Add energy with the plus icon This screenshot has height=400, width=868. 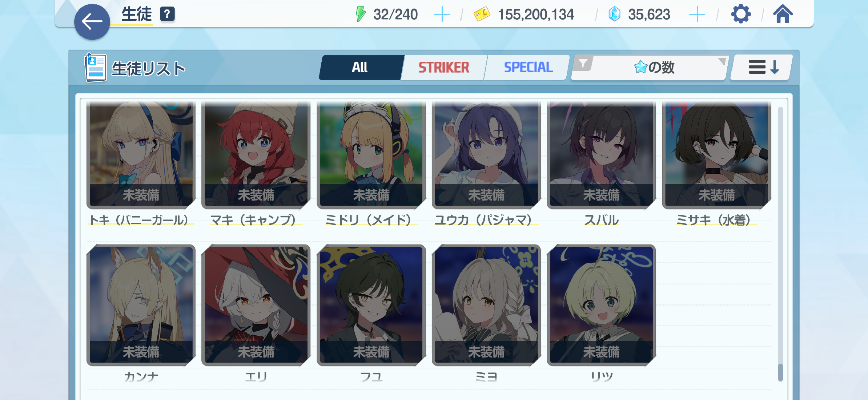click(x=442, y=15)
